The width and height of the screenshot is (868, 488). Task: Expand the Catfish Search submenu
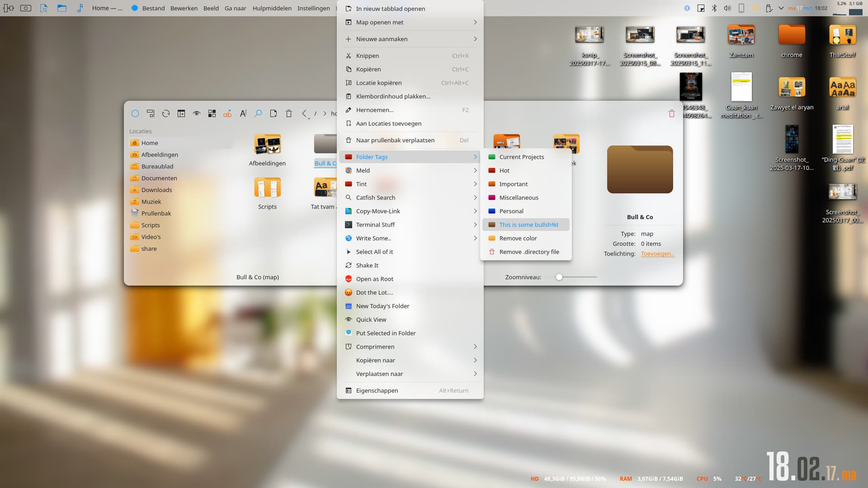(x=410, y=197)
